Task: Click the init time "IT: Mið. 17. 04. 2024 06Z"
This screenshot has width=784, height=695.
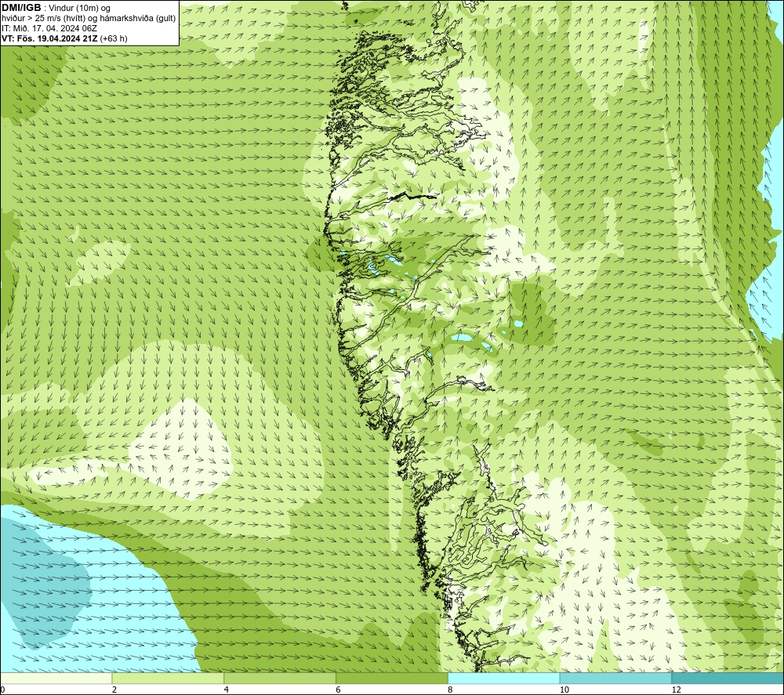Action: pos(49,28)
